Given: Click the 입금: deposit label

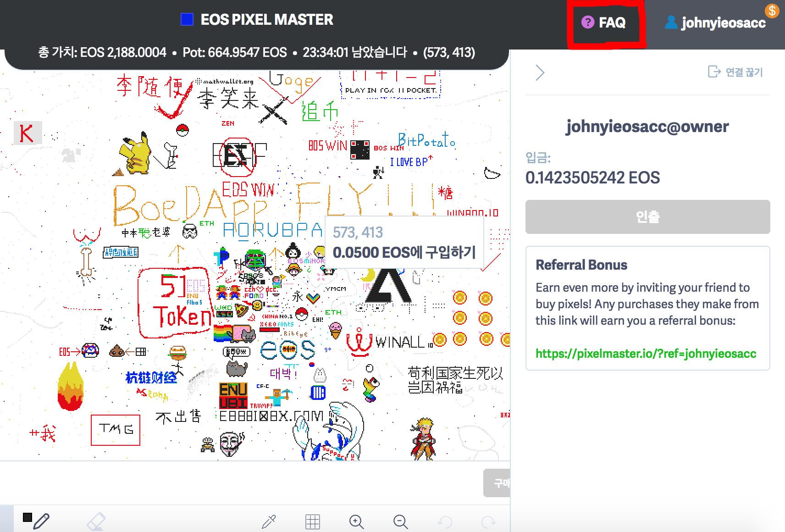Looking at the screenshot, I should (x=538, y=158).
